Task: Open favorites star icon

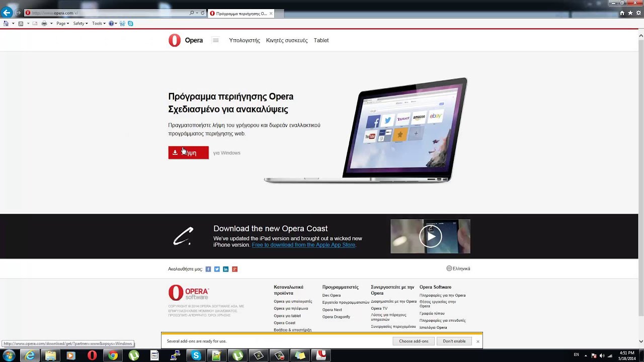Action: pos(630,13)
